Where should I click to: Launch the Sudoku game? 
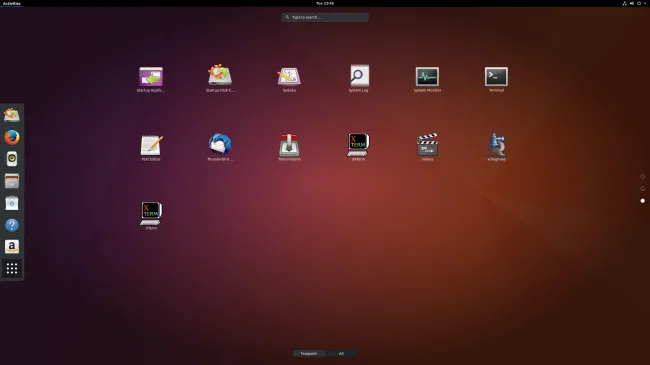(x=289, y=79)
